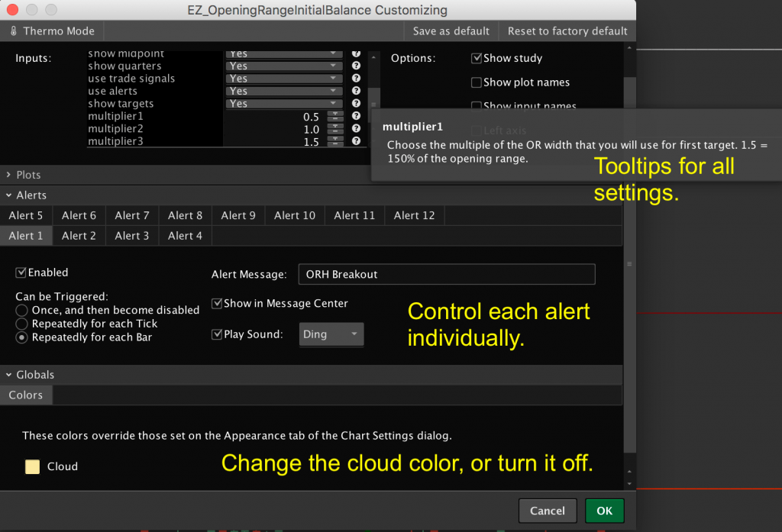Open the show quarters Yes dropdown

click(283, 66)
